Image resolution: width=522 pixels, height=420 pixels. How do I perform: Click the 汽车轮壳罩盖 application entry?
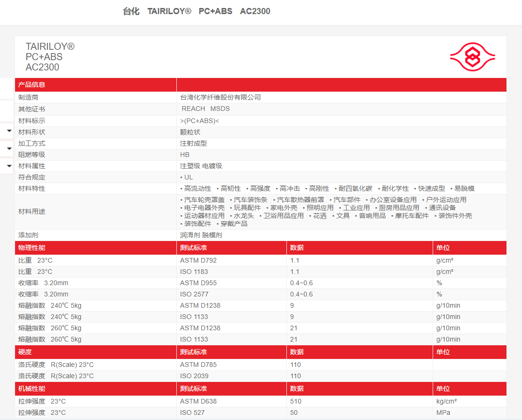pyautogui.click(x=205, y=200)
